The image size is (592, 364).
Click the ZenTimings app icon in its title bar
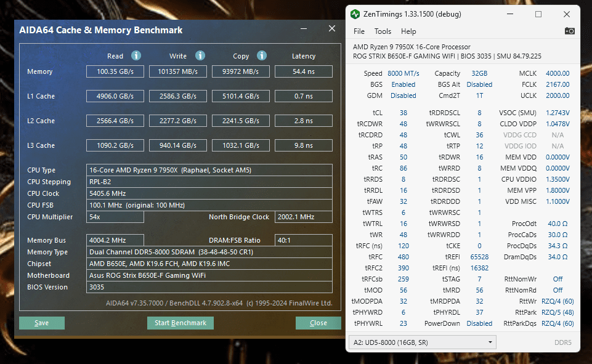355,14
